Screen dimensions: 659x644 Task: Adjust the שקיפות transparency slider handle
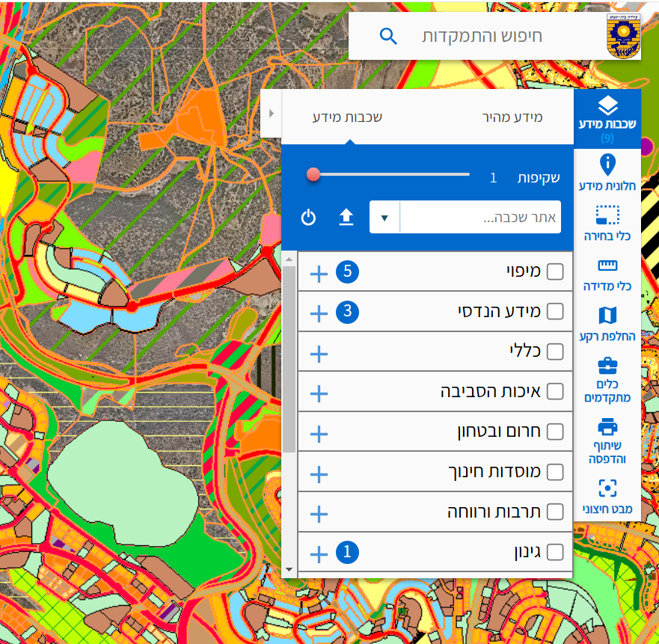pos(313,174)
